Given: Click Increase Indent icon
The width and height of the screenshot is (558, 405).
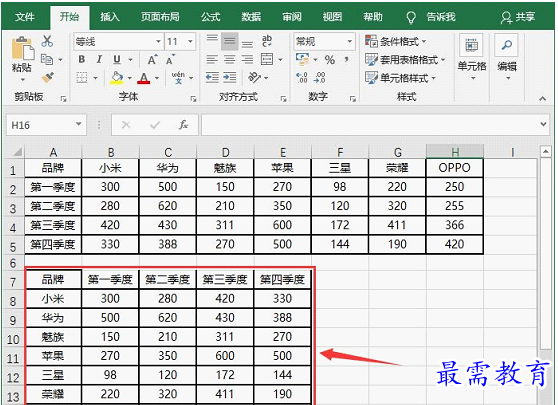Looking at the screenshot, I should [230, 77].
